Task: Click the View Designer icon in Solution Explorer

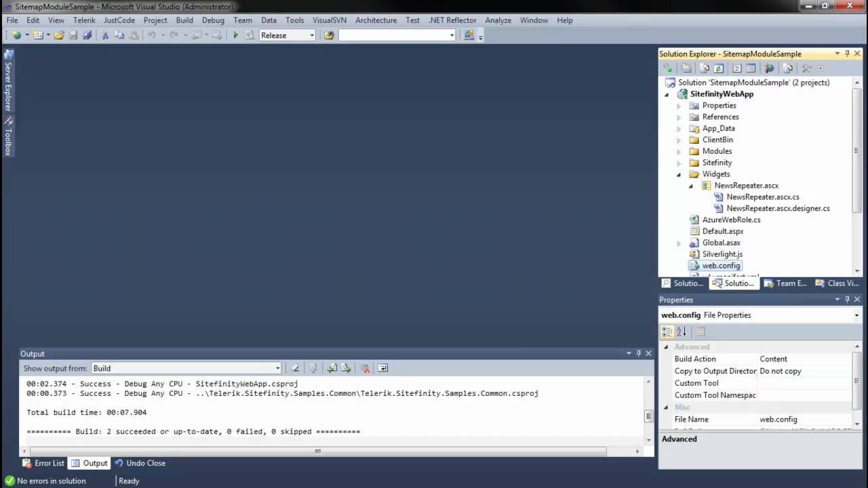Action: (x=751, y=68)
